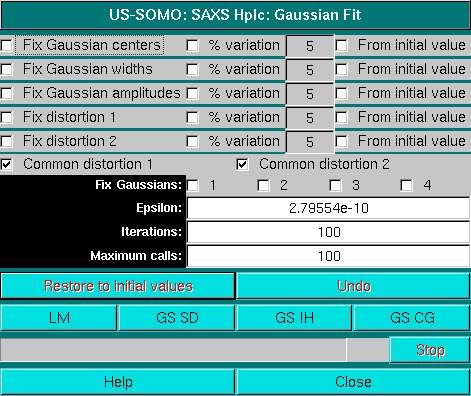Click variation value field for distortion 1
Screen dimensions: 471x396
(x=310, y=118)
